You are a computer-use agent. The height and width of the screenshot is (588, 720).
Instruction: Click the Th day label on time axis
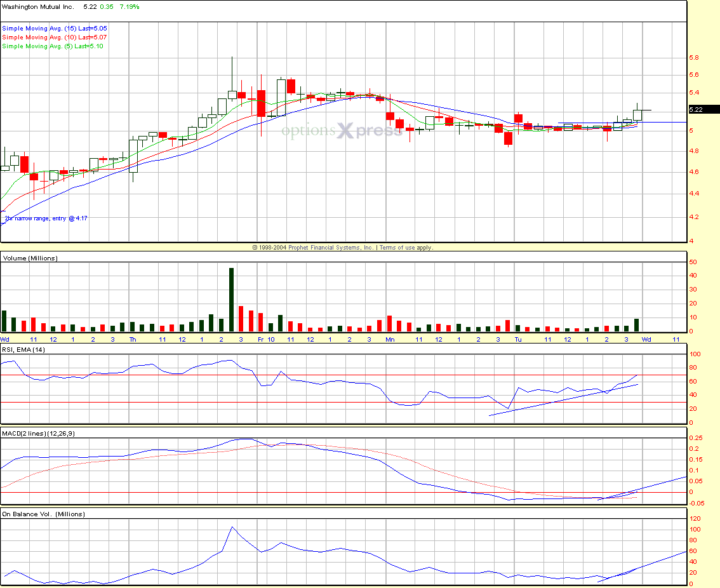click(133, 340)
